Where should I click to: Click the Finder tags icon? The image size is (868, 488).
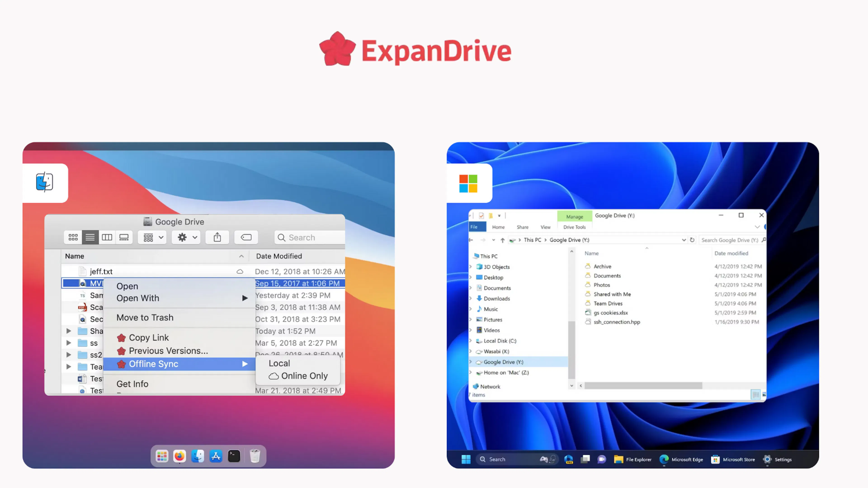[x=246, y=237]
